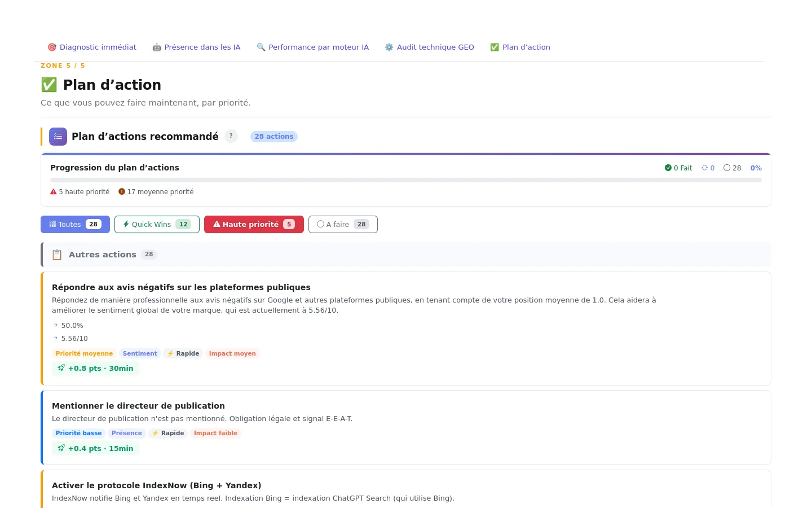Click the Priorité basse tag
812x508 pixels.
tap(79, 433)
